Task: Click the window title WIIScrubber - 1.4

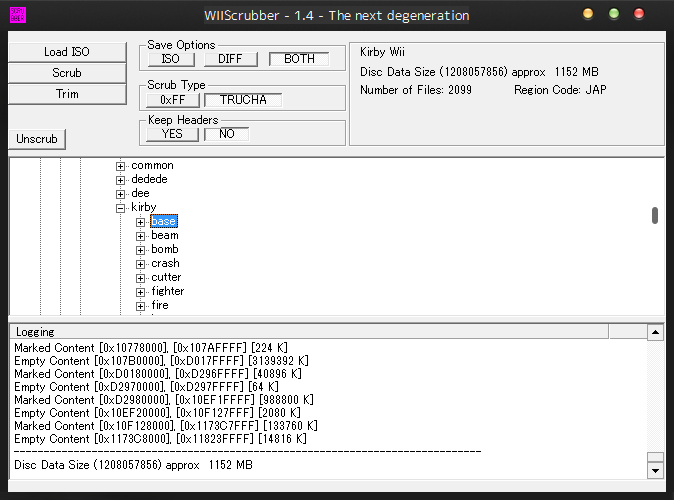Action: click(337, 16)
